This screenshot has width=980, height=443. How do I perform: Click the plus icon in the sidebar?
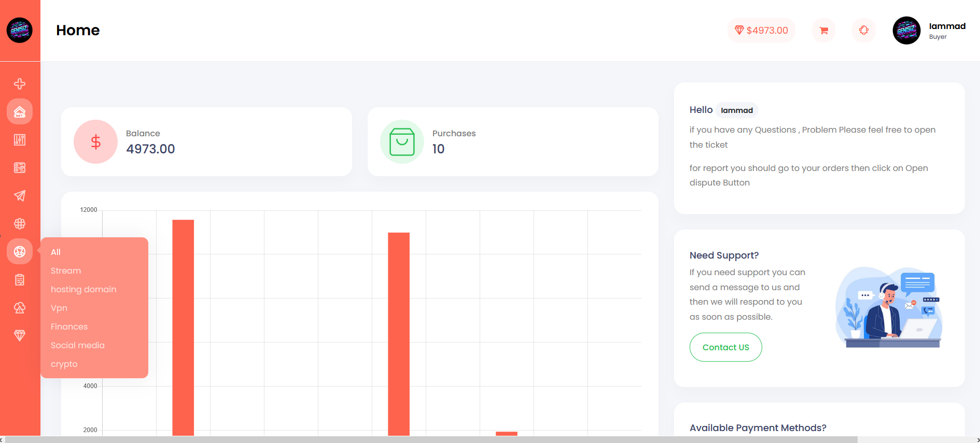[20, 84]
